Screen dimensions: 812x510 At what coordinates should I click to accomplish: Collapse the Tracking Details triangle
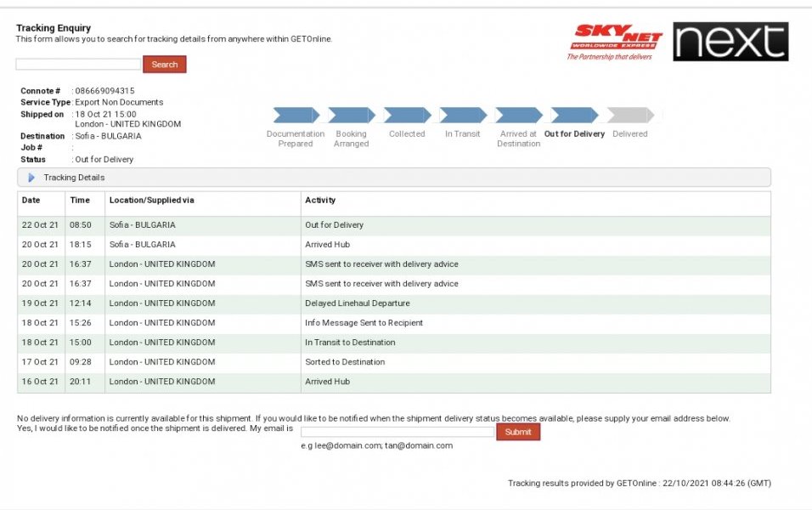point(31,178)
